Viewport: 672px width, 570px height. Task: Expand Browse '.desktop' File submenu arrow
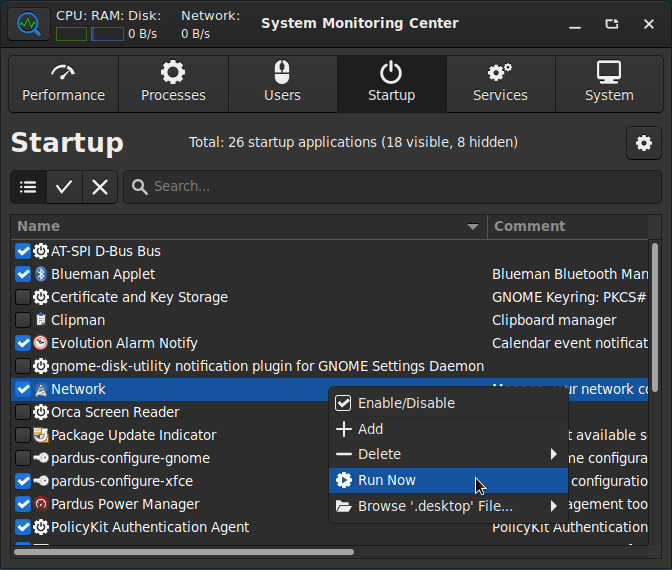tap(553, 506)
